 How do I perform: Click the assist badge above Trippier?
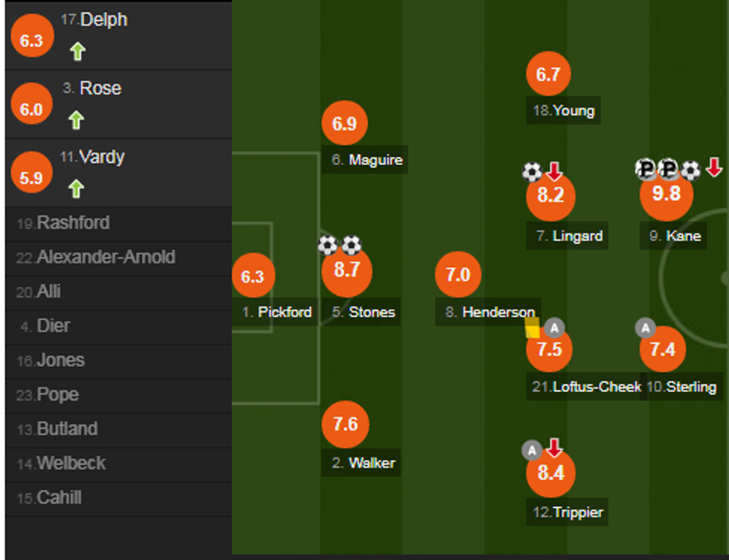pyautogui.click(x=531, y=450)
